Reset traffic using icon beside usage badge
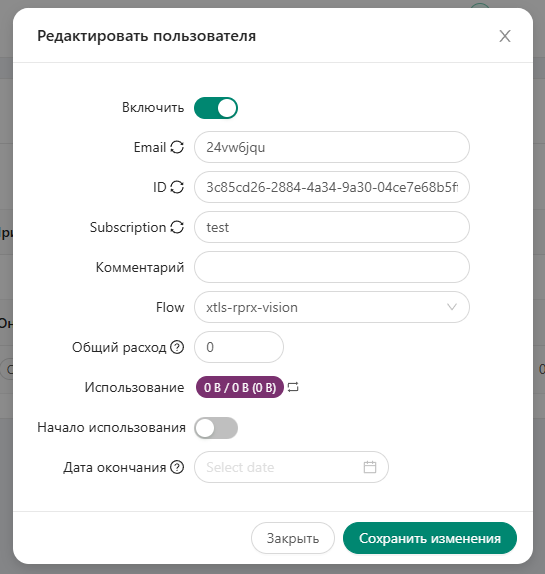 [x=293, y=387]
